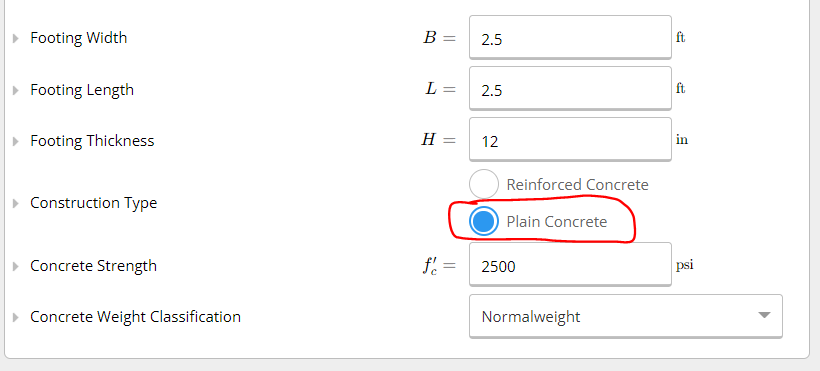820x371 pixels.
Task: Select the Reinforced Concrete radio button
Action: pos(484,184)
